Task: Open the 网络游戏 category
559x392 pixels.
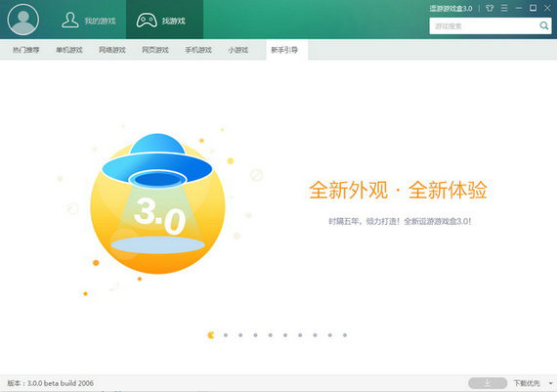Action: (112, 50)
